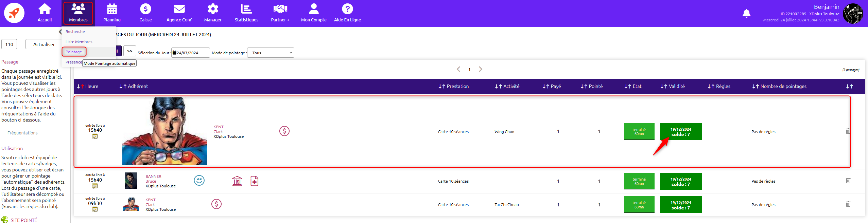The width and height of the screenshot is (868, 223).
Task: Click the Actualiser button
Action: 44,44
